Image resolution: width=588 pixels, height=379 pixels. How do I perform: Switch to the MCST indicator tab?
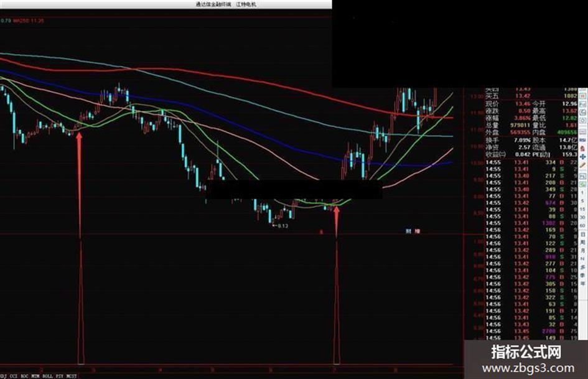click(x=72, y=376)
